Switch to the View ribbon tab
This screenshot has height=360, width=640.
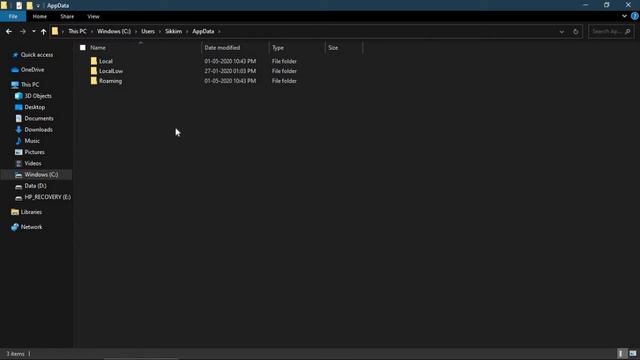click(93, 16)
